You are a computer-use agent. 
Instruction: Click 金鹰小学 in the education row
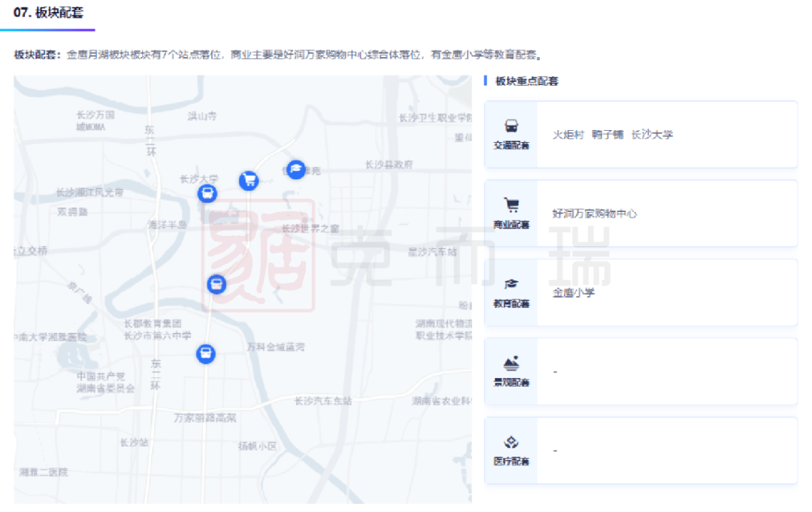pyautogui.click(x=574, y=292)
